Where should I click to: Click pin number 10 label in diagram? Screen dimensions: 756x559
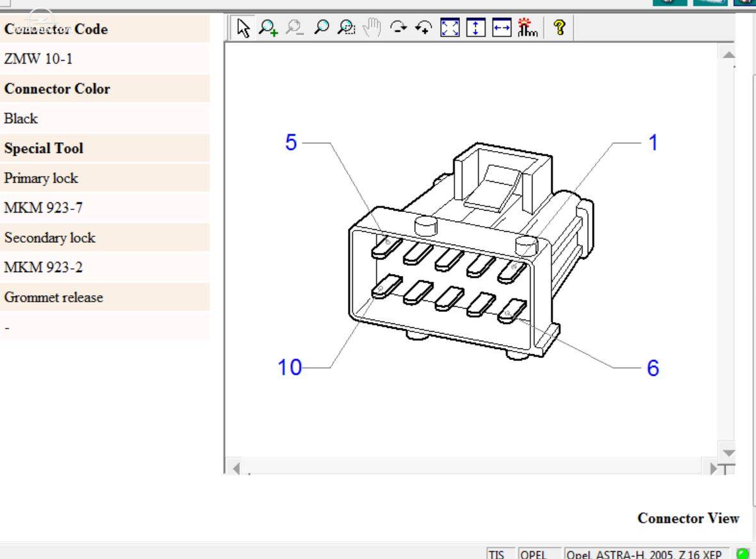click(290, 367)
